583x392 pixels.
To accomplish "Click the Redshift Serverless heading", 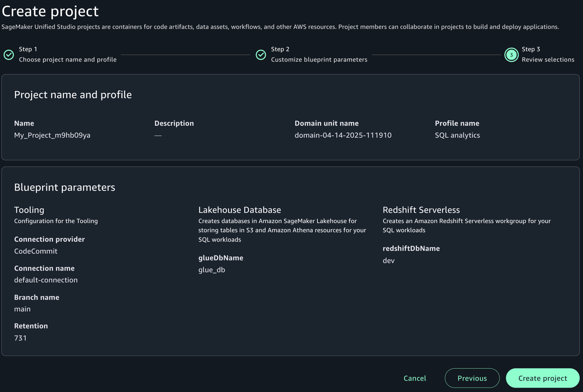I will [x=421, y=210].
